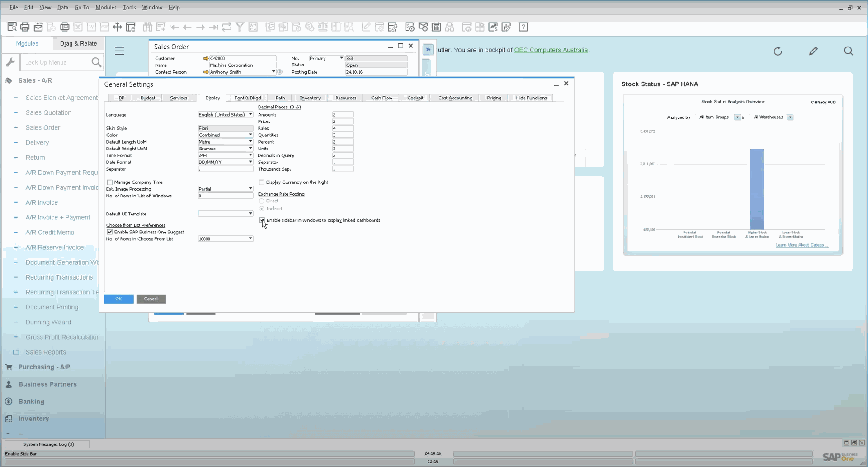
Task: Open System Messages Log (3) button
Action: [48, 444]
